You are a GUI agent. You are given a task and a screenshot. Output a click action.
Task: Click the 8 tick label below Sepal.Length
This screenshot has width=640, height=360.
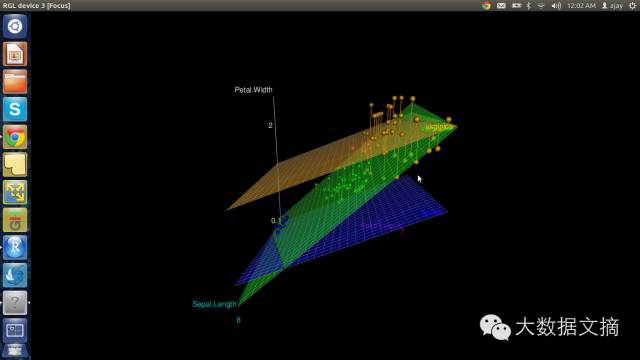[x=238, y=320]
